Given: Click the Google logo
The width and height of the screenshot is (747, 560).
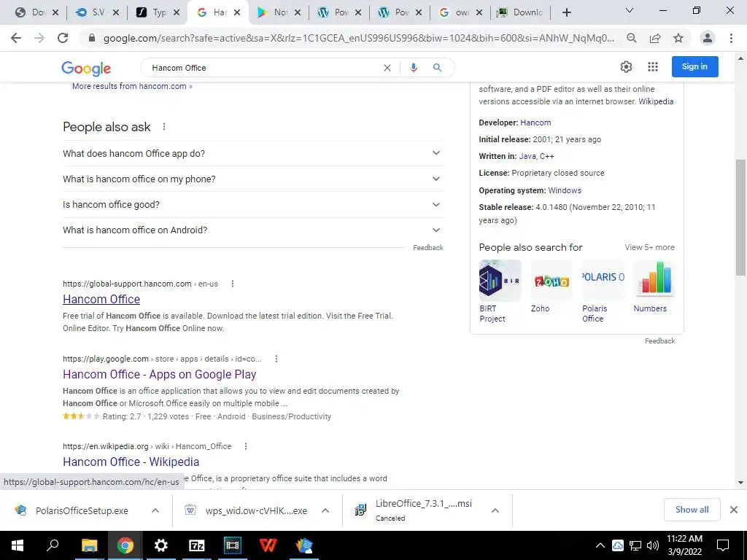Looking at the screenshot, I should (86, 68).
